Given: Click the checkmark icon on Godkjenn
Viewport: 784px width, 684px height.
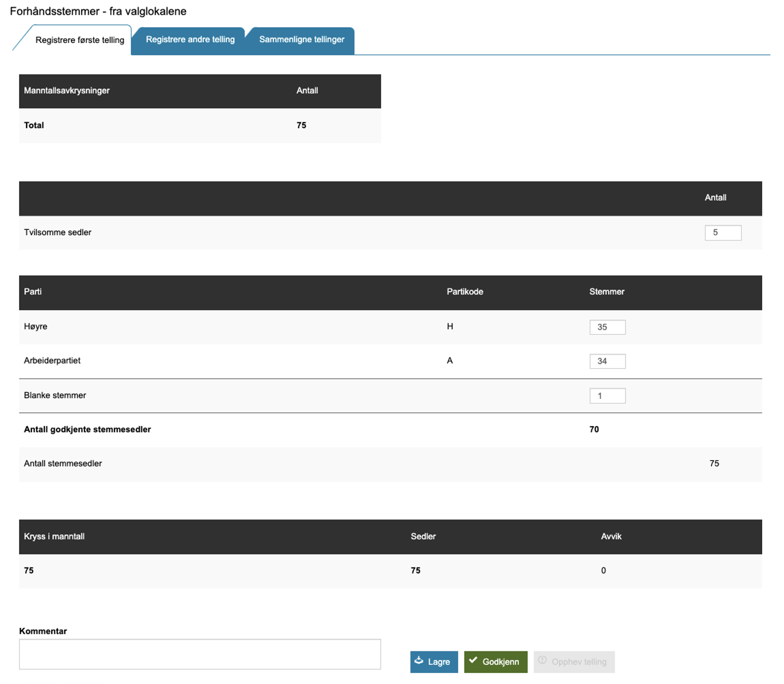Looking at the screenshot, I should (x=473, y=661).
